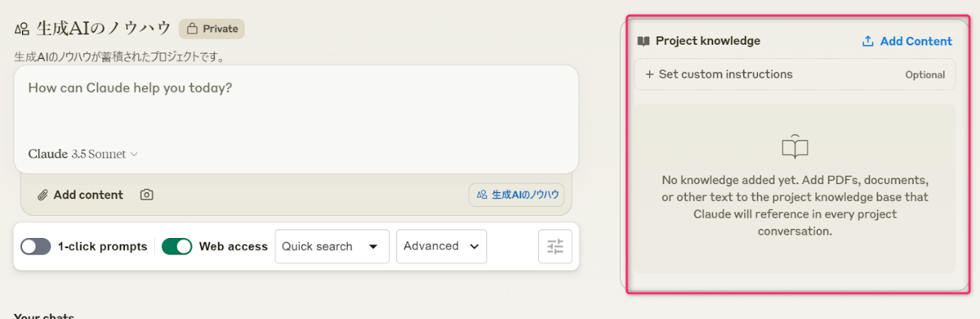Click the camera screenshot icon
The image size is (980, 319).
[x=147, y=195]
